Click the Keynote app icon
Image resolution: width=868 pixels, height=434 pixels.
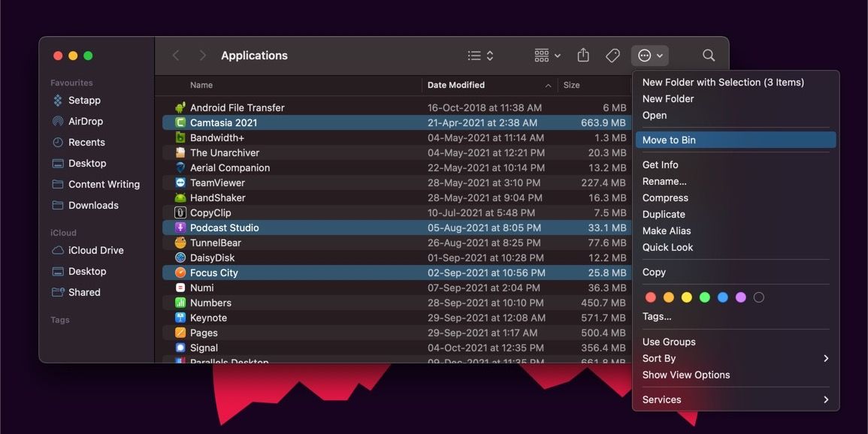[180, 318]
